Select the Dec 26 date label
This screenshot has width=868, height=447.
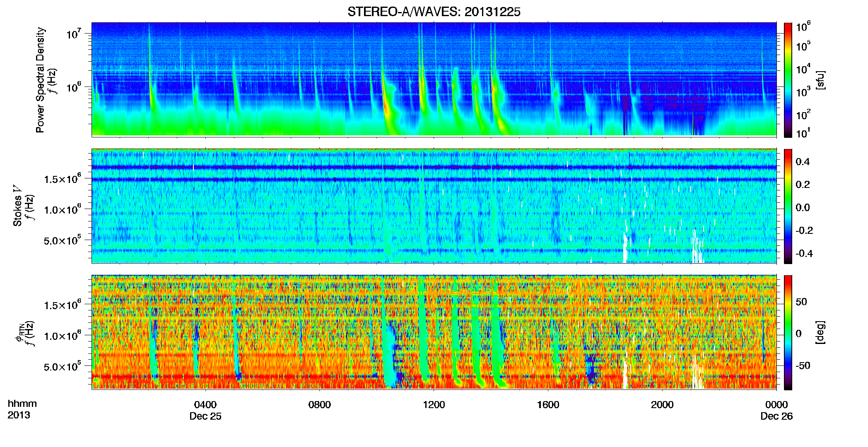pyautogui.click(x=776, y=416)
